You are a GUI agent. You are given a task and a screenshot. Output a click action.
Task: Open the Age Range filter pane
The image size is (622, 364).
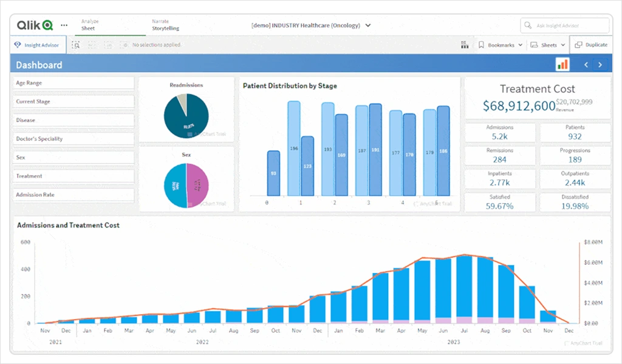[73, 83]
